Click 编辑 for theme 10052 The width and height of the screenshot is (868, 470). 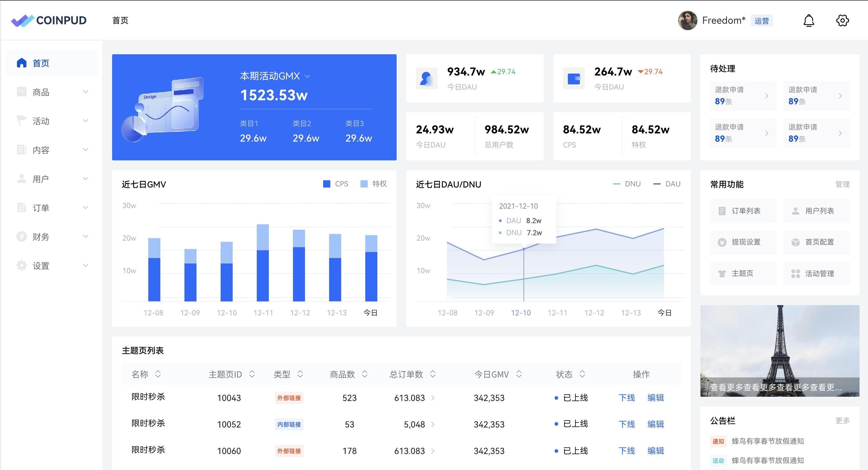[x=656, y=424]
